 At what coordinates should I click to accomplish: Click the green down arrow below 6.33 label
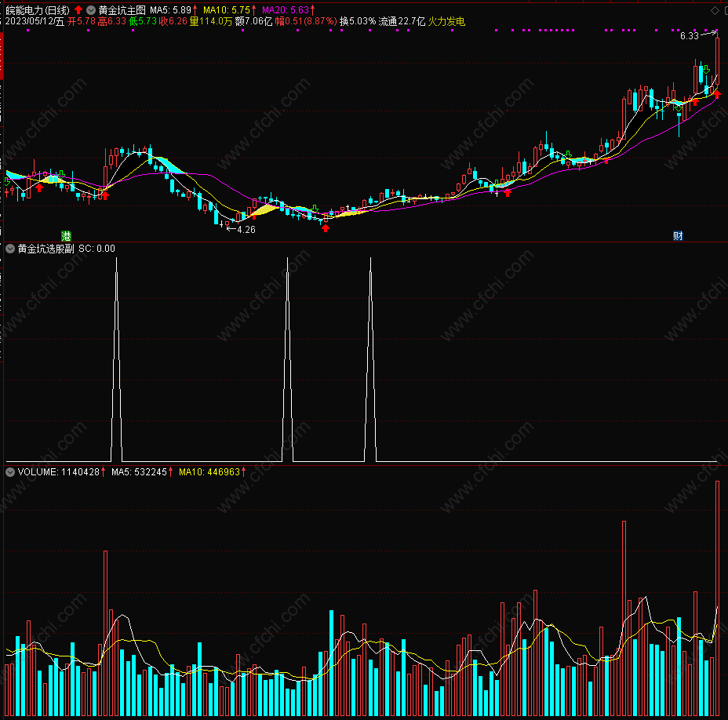click(706, 70)
